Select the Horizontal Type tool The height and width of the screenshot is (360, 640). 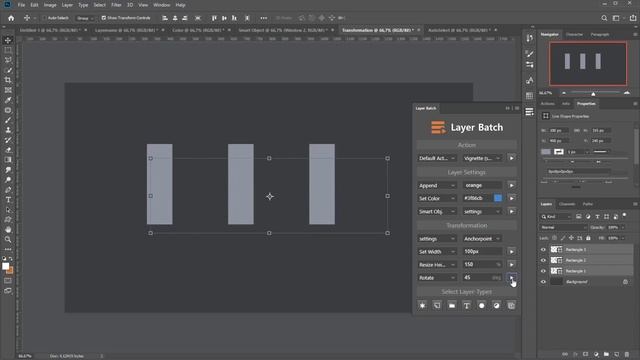tap(8, 200)
